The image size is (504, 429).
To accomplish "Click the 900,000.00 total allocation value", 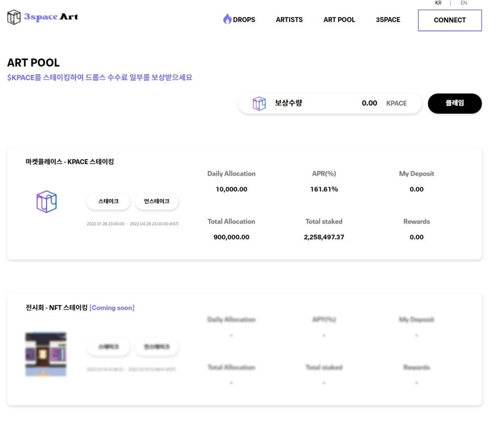I will tap(232, 237).
